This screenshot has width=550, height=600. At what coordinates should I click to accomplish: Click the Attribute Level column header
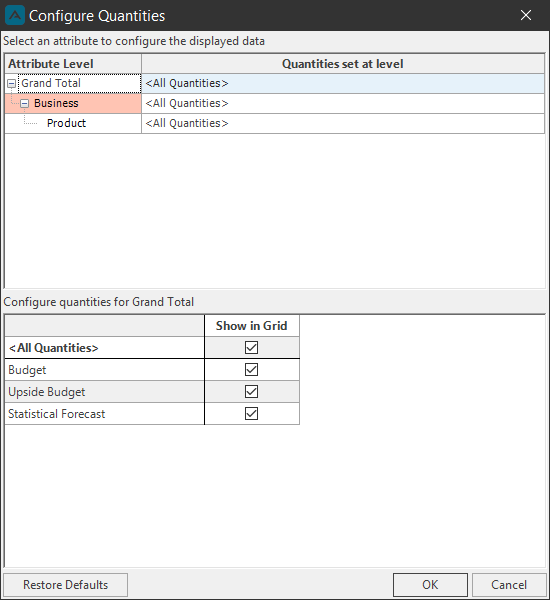tap(73, 64)
